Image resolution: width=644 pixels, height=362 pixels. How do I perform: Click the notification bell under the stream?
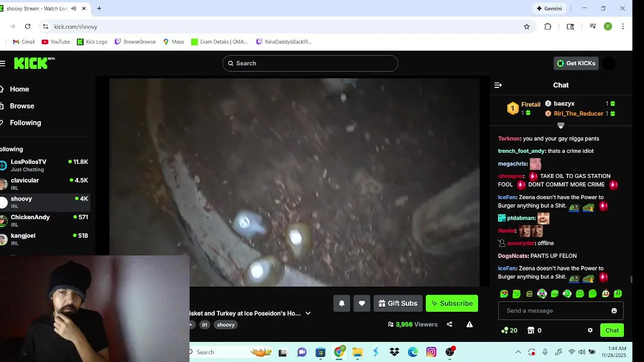(342, 303)
